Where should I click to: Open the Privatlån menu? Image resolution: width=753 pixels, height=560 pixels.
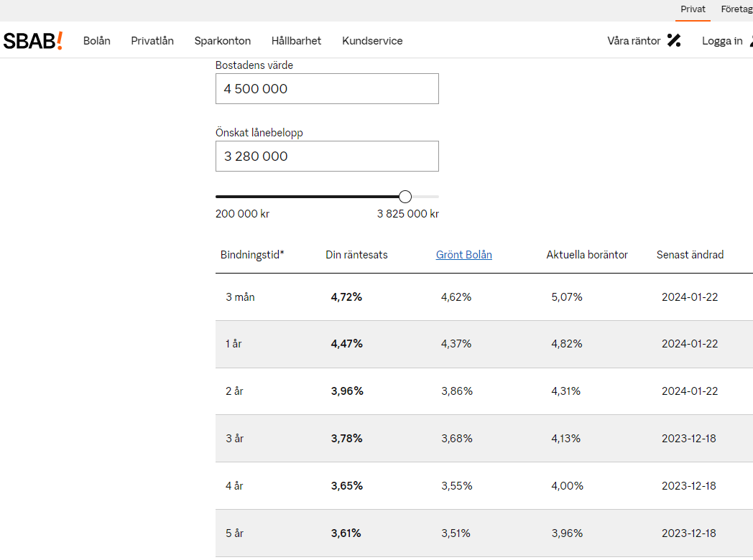click(x=152, y=41)
